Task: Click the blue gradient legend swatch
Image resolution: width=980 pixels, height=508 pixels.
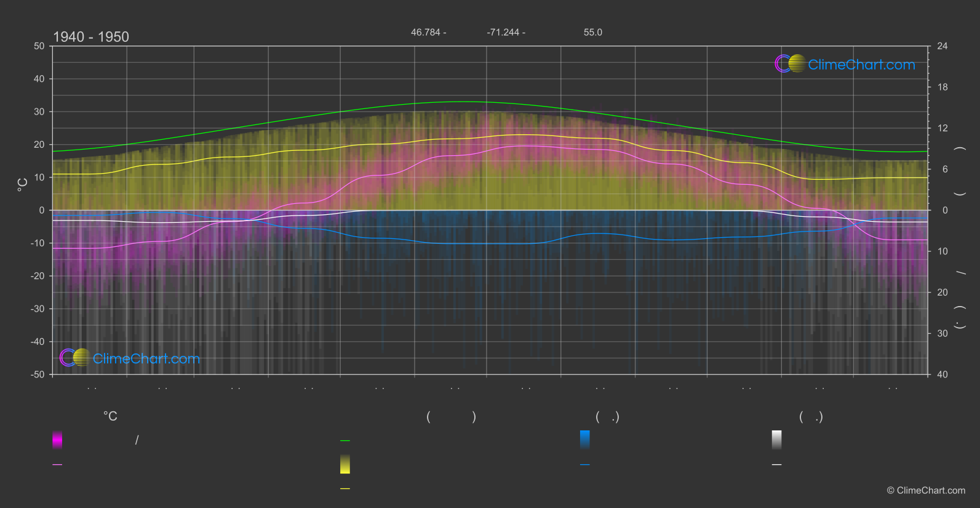Action: tap(585, 440)
